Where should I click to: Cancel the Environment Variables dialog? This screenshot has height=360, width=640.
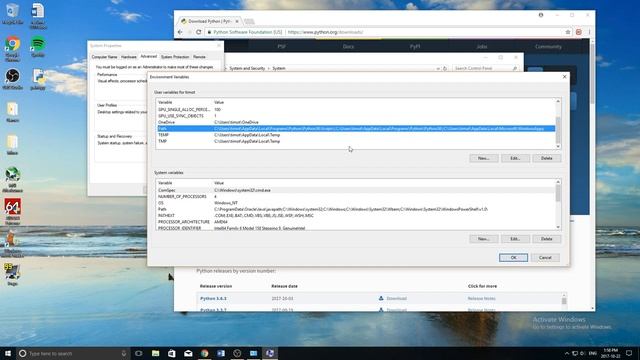pos(545,258)
